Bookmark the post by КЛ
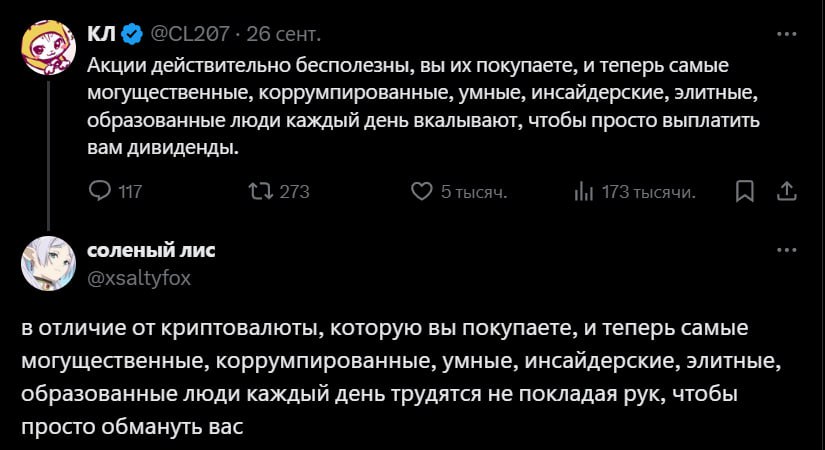This screenshot has width=825, height=450. coord(744,191)
